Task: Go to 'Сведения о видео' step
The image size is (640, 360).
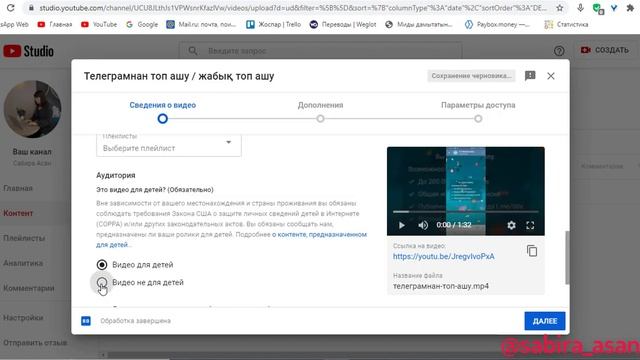Action: click(162, 111)
